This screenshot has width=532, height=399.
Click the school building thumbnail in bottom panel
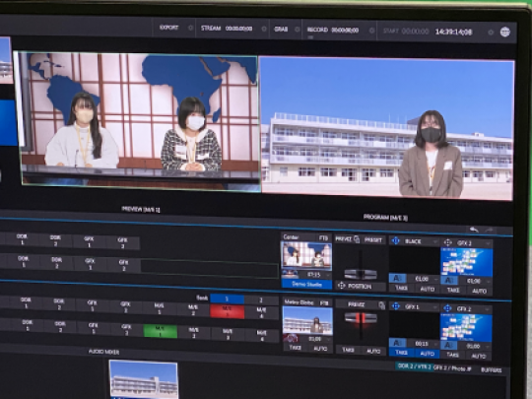pyautogui.click(x=144, y=379)
